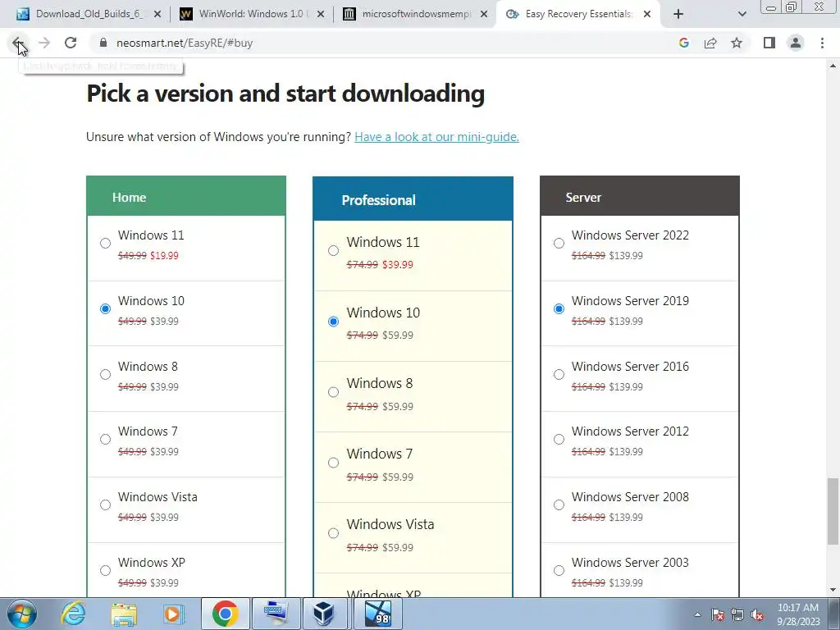
Task: Click the page vertical scrollbar thumb
Action: click(833, 510)
